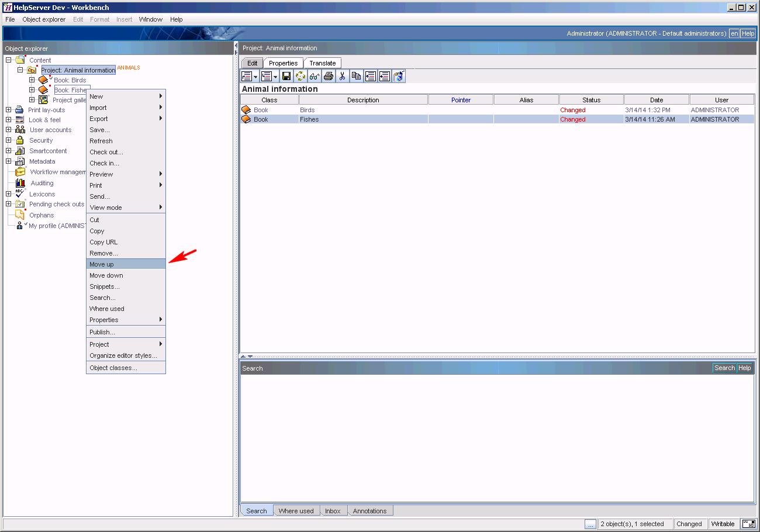Viewport: 760px width, 532px height.
Task: Expand the Book: Birds tree node
Action: pos(32,80)
